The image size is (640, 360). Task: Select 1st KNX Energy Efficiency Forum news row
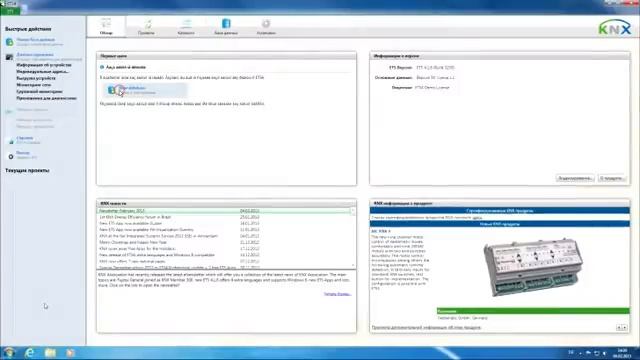(224, 217)
